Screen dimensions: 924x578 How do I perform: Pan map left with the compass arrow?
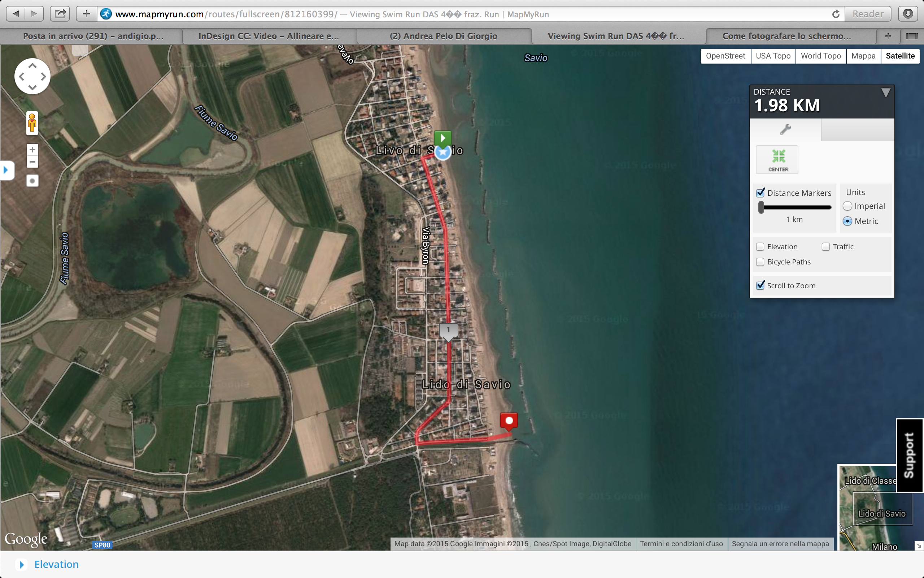coord(21,77)
